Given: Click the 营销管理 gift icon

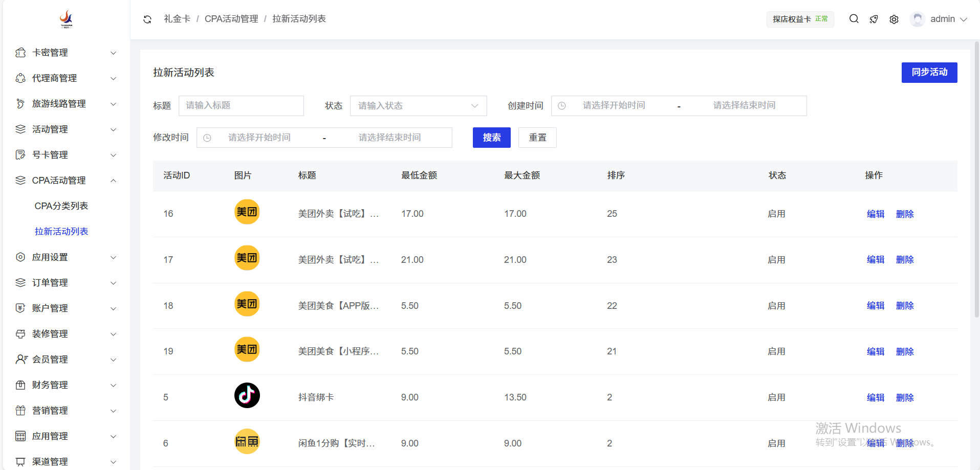Looking at the screenshot, I should point(20,411).
